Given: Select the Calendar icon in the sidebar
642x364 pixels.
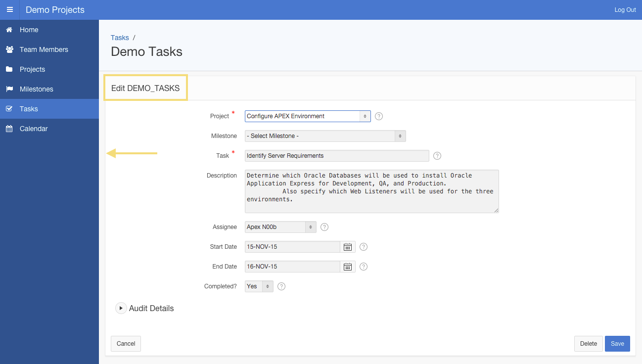Looking at the screenshot, I should tap(8, 129).
